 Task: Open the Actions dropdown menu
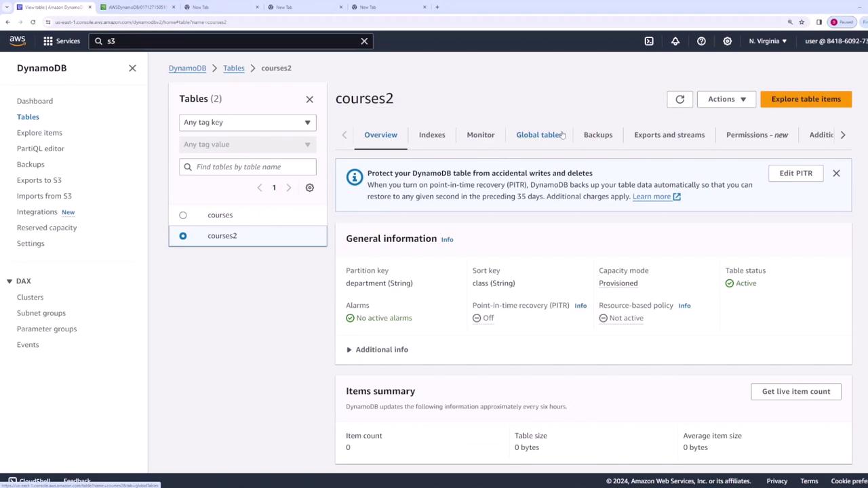[726, 99]
